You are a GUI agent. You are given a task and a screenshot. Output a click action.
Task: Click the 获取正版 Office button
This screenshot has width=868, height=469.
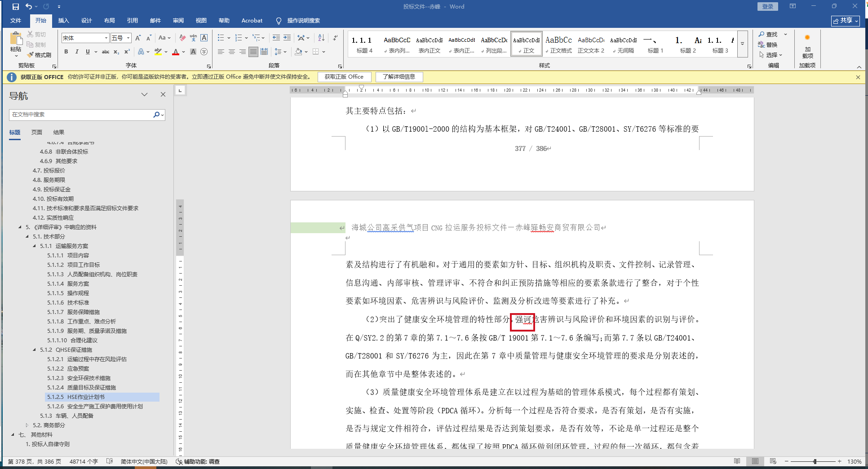coord(344,77)
